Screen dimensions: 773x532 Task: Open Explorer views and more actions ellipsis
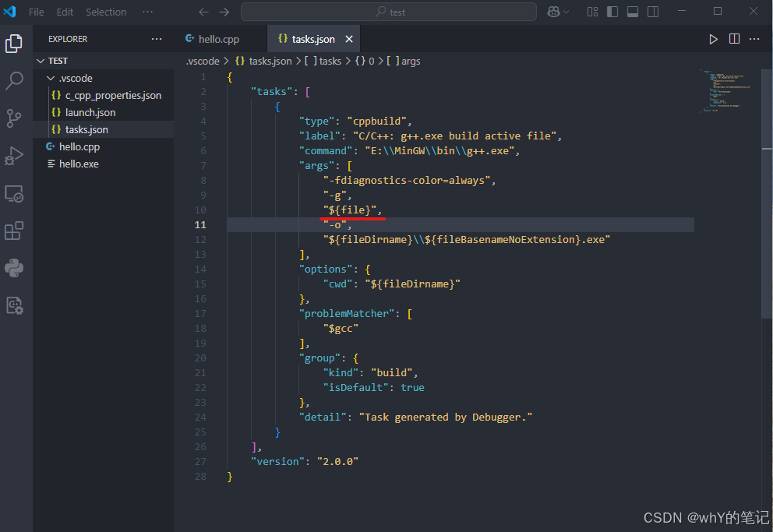tap(157, 39)
